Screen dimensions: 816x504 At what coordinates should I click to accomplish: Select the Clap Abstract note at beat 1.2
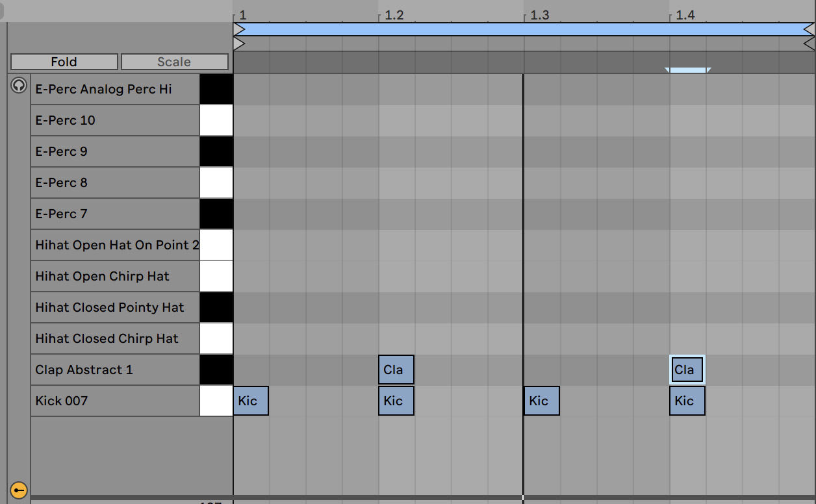396,369
